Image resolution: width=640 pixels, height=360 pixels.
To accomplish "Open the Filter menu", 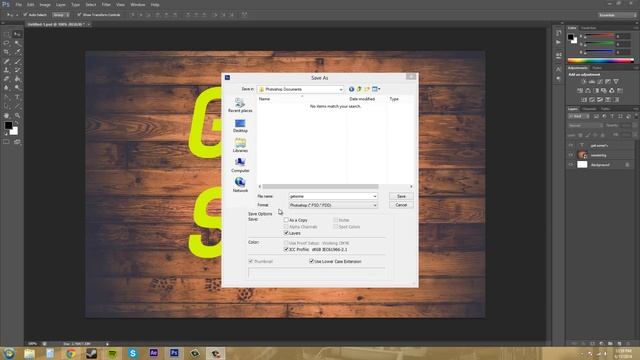I will pos(106,4).
